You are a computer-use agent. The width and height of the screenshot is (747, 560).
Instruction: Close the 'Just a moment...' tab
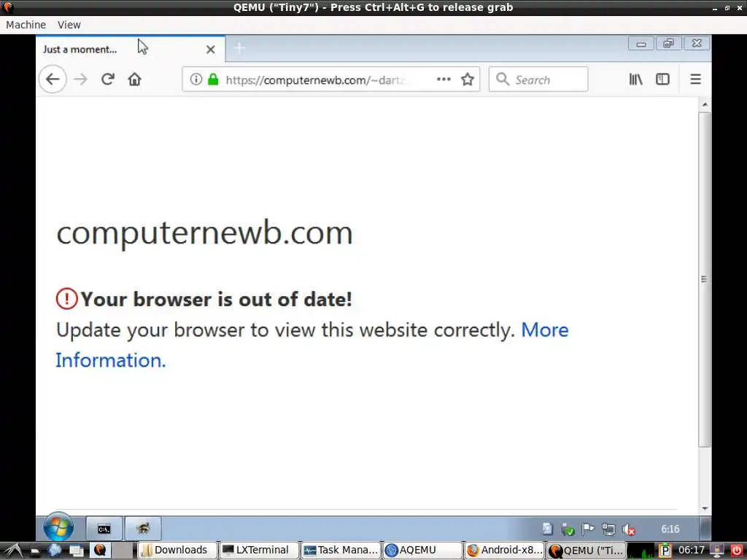coord(211,49)
